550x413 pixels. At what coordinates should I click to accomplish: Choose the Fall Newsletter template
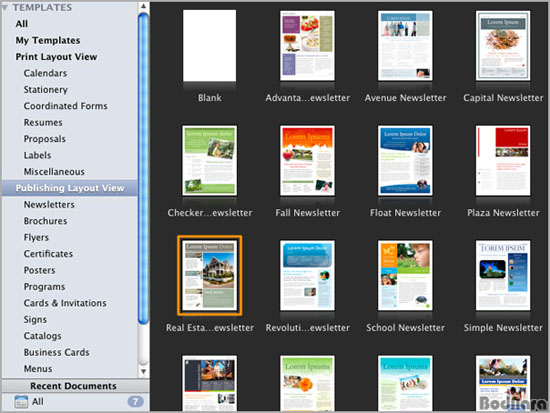[307, 161]
